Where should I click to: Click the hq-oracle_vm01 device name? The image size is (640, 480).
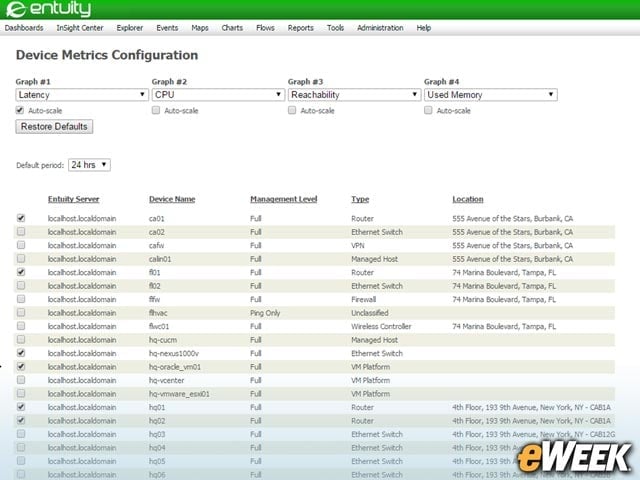click(175, 367)
